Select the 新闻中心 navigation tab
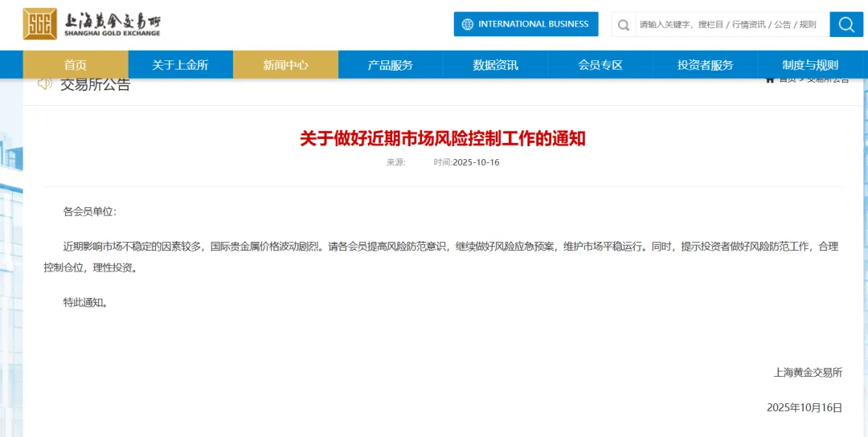The width and height of the screenshot is (868, 437). tap(285, 65)
